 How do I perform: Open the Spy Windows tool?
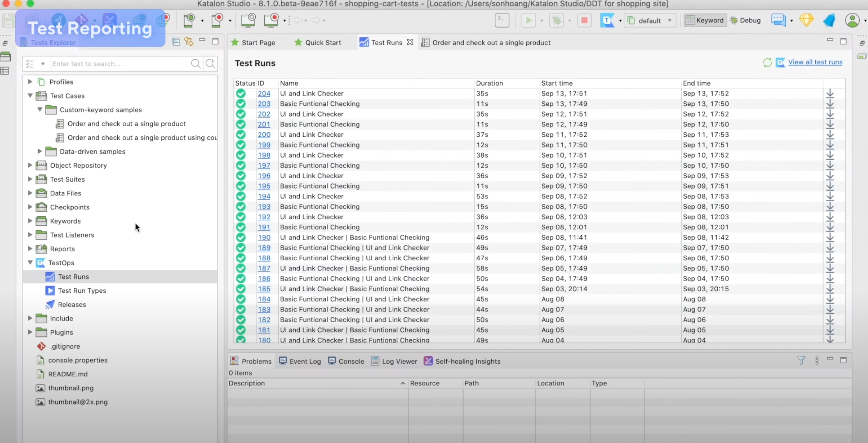pos(248,20)
